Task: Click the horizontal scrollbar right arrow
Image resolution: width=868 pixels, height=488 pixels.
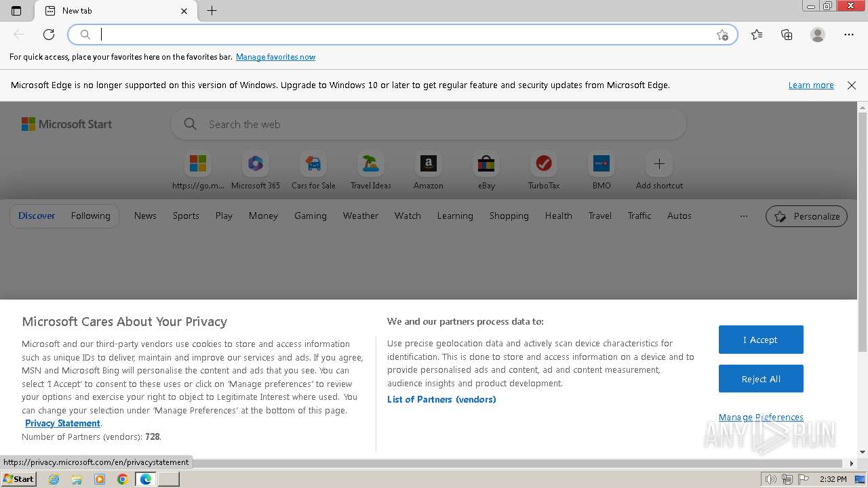Action: click(x=852, y=464)
